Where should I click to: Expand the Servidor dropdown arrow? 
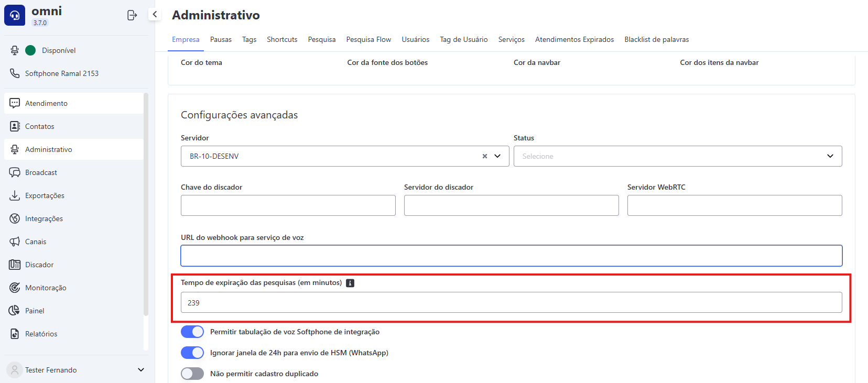click(497, 156)
